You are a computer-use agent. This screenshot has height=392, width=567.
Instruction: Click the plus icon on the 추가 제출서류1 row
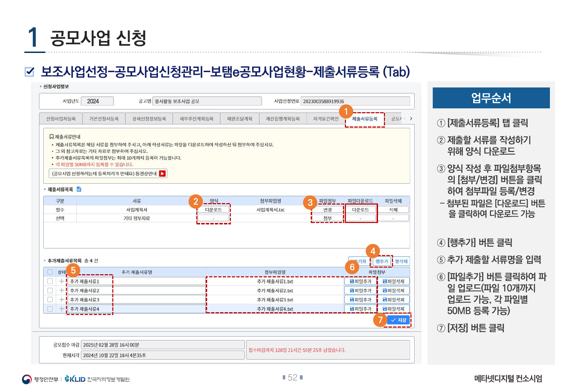(62, 281)
